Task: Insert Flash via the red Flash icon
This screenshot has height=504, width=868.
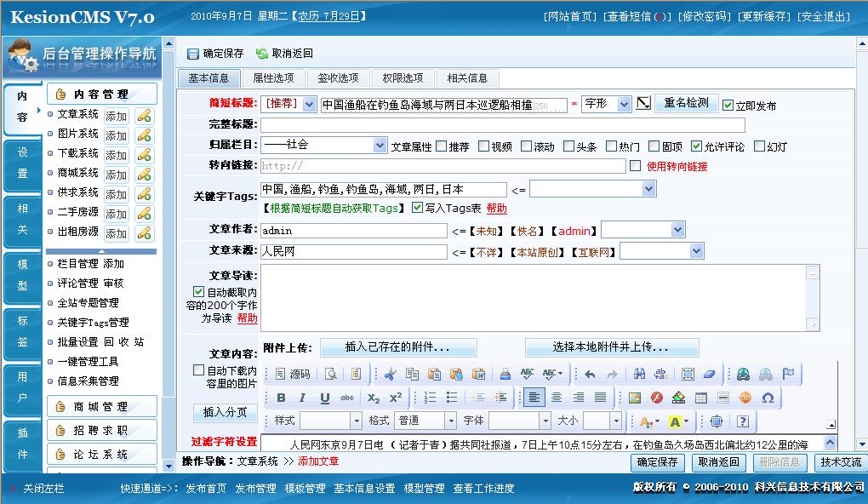Action: pyautogui.click(x=657, y=398)
